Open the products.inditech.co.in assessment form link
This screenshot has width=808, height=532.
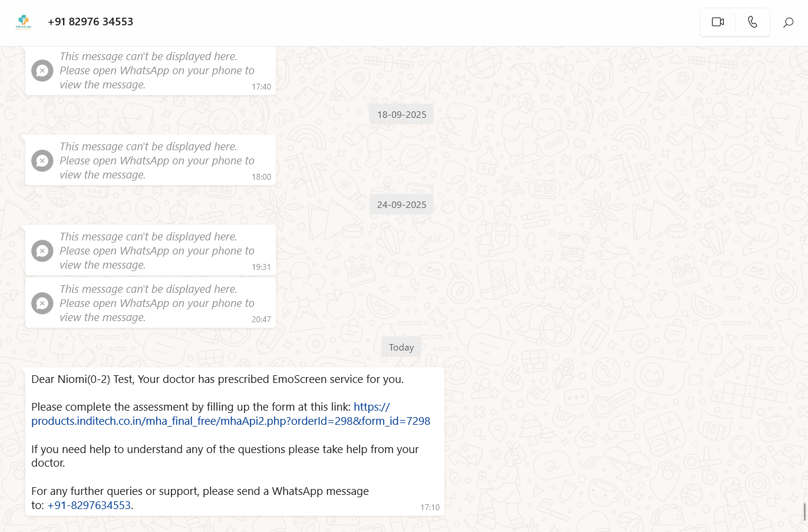[230, 421]
